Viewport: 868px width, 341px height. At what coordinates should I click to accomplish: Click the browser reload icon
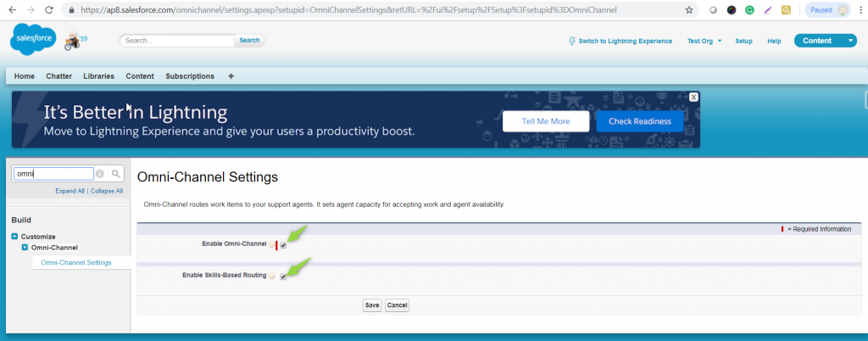click(47, 10)
